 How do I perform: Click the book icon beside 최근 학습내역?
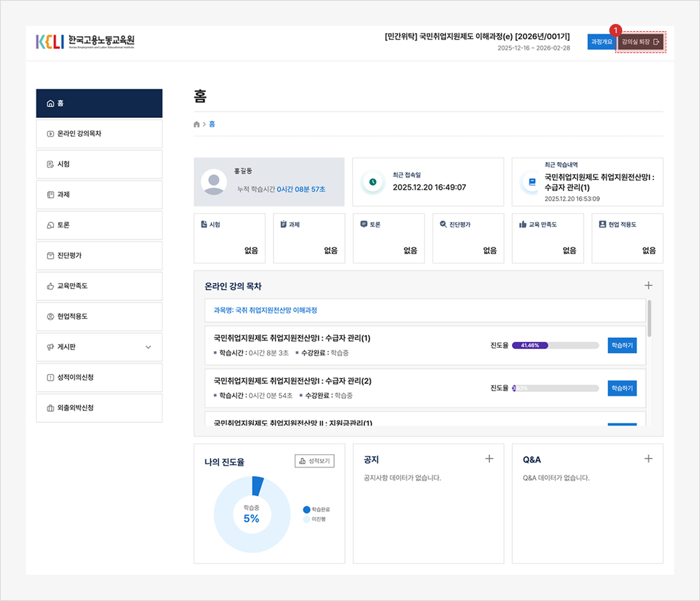532,182
